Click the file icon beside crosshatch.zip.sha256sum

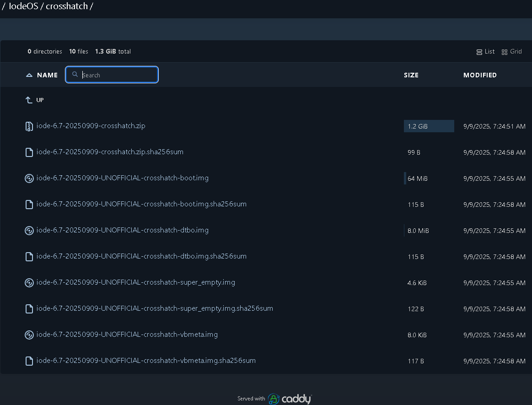coord(29,152)
